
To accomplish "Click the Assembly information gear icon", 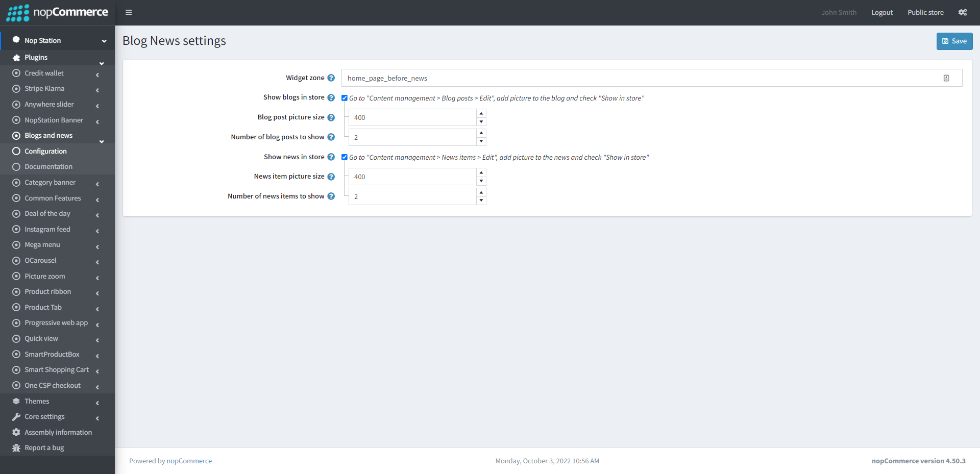I will [x=16, y=432].
